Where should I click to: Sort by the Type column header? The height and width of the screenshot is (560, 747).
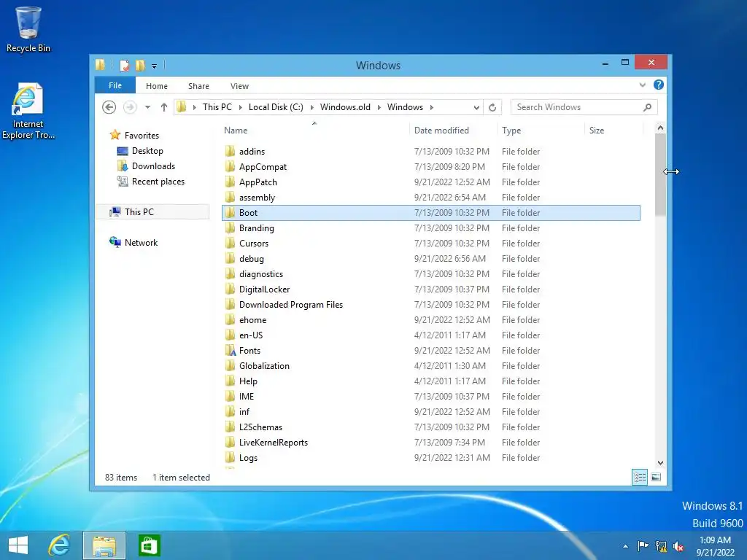(x=511, y=131)
